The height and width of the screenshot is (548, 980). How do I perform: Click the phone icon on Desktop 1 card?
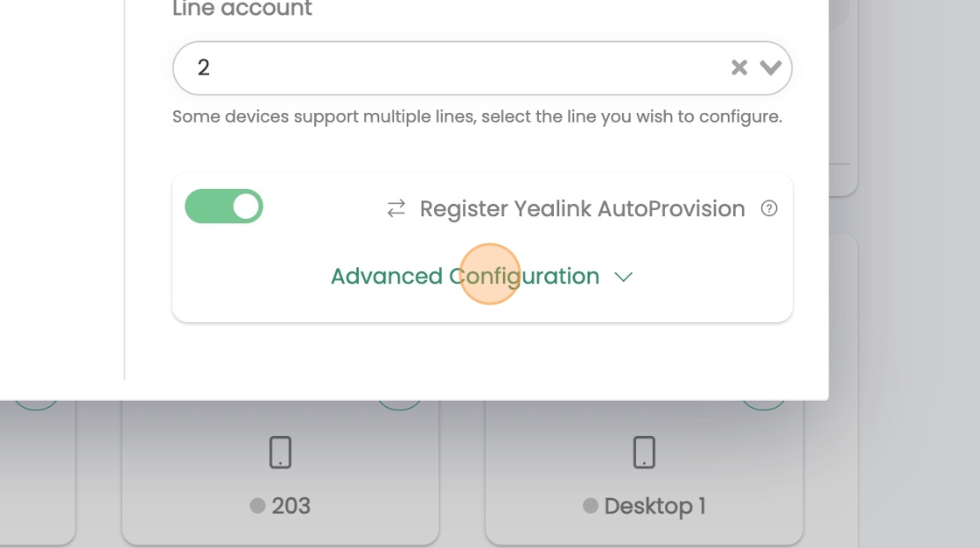644,453
